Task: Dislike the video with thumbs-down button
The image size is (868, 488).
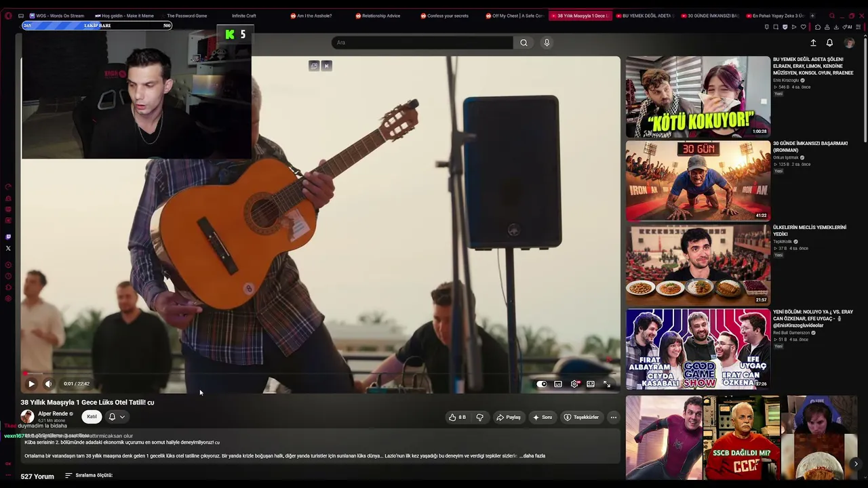Action: tap(479, 417)
